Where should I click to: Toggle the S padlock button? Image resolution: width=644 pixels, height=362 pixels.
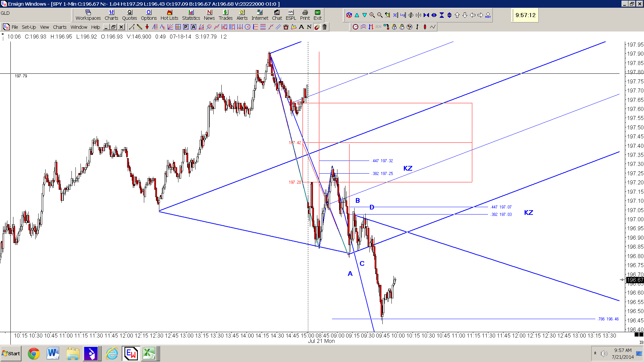coord(394,27)
